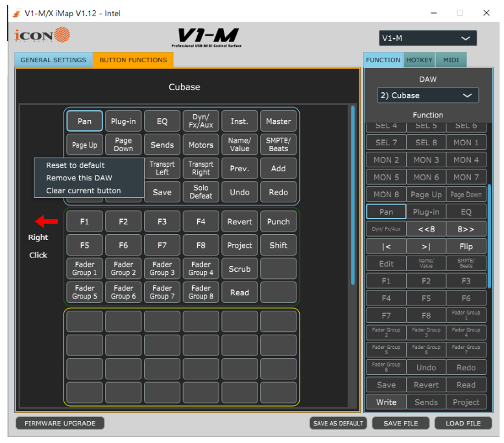Viewport: 504px width, 443px height.
Task: Open the DAW dropdown showing 2) Cubase
Action: [x=427, y=95]
